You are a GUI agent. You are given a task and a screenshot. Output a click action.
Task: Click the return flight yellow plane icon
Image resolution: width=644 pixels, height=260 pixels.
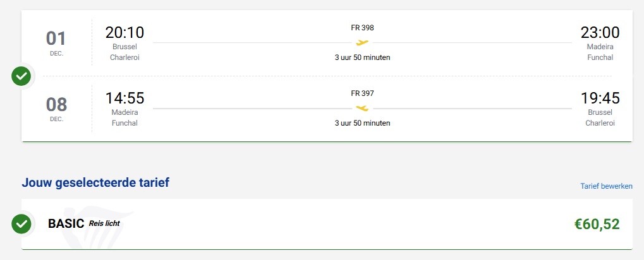362,109
